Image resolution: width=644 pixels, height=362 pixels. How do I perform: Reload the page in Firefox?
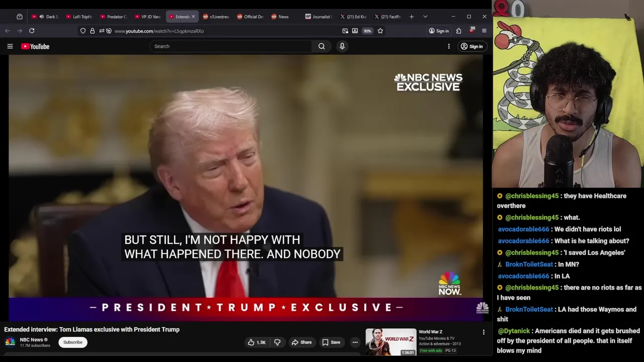click(x=32, y=31)
